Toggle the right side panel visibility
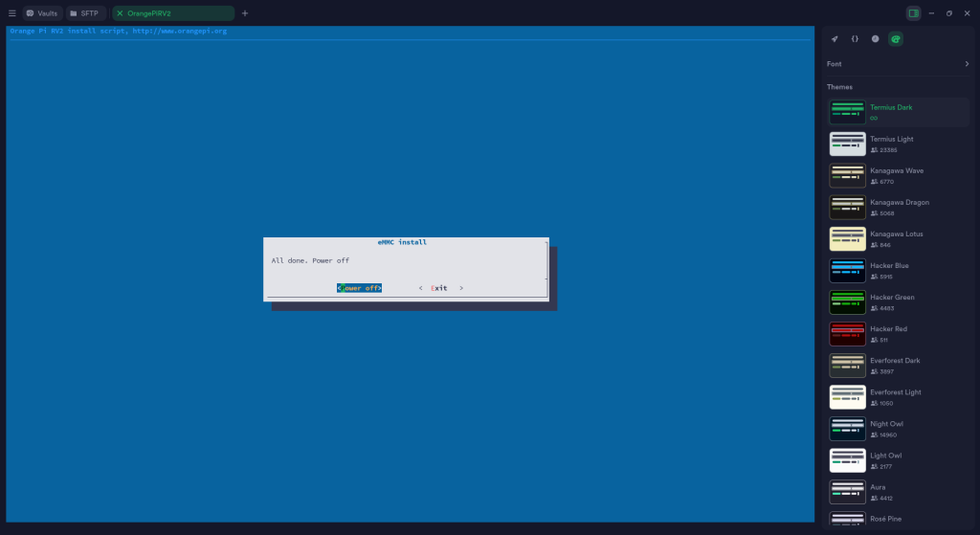 (x=913, y=13)
